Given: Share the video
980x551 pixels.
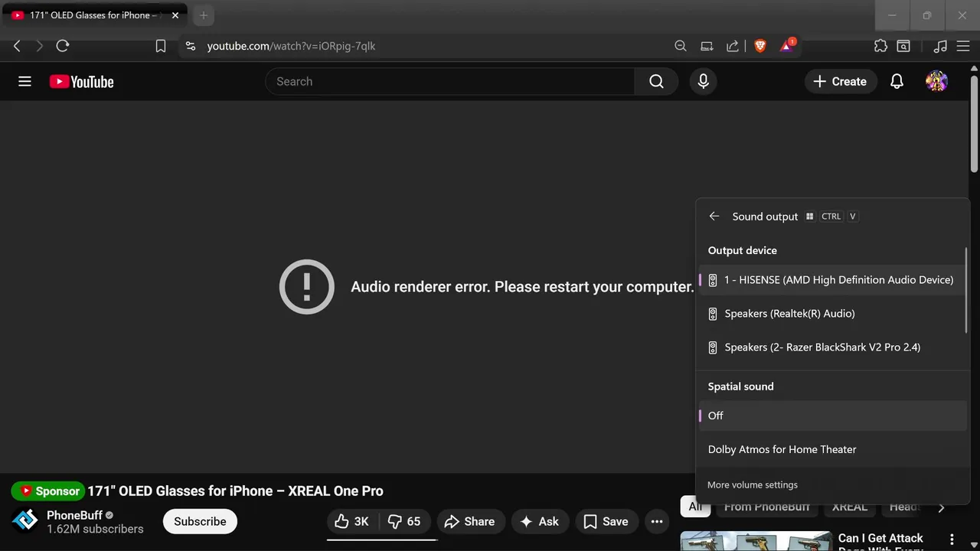Looking at the screenshot, I should coord(470,521).
